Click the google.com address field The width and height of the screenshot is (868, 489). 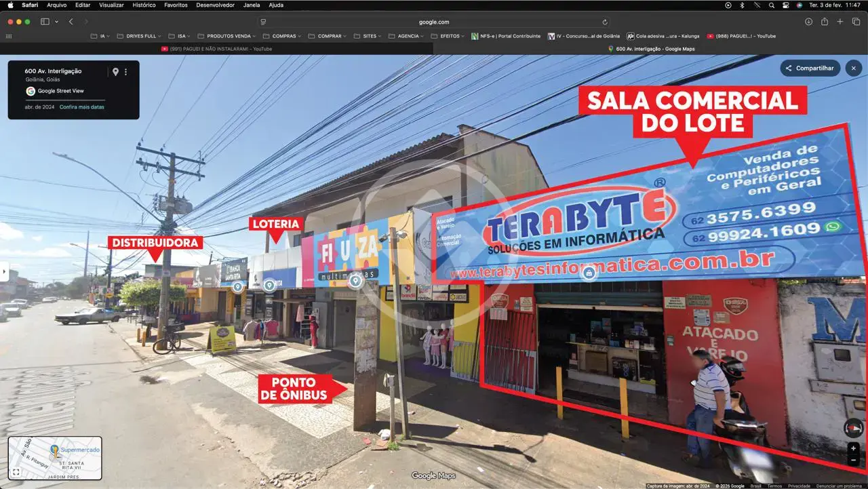(434, 22)
